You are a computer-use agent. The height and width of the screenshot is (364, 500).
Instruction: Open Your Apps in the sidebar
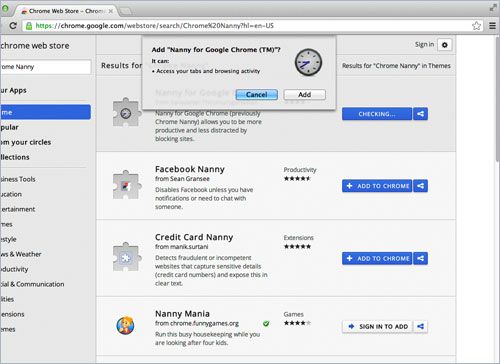point(13,90)
